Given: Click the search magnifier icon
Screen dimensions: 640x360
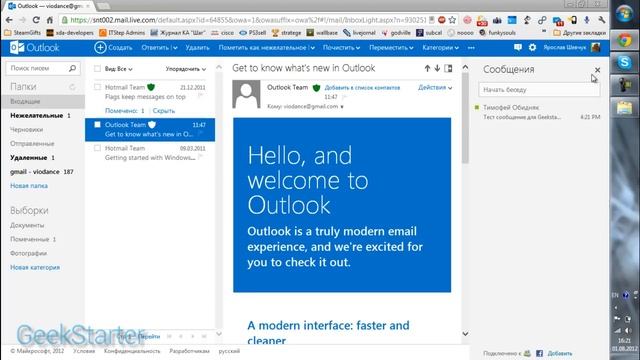Looking at the screenshot, I should [72, 68].
